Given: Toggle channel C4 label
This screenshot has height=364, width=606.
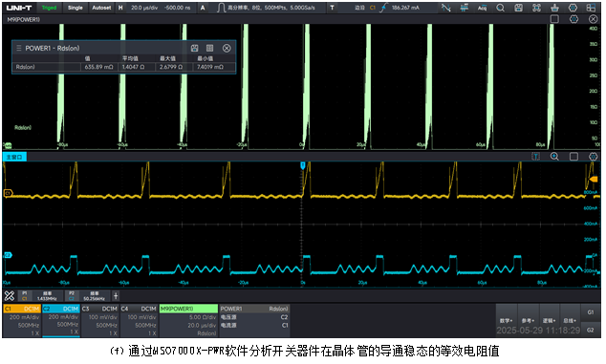Looking at the screenshot, I should [140, 309].
